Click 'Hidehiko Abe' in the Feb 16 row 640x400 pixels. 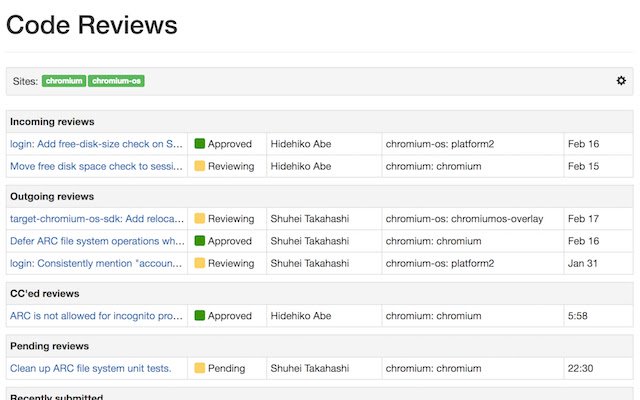[301, 144]
